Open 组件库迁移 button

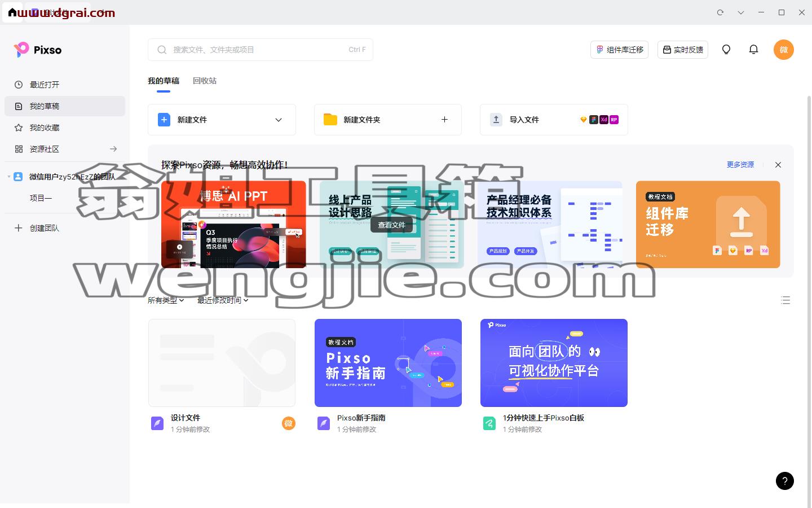coord(620,50)
